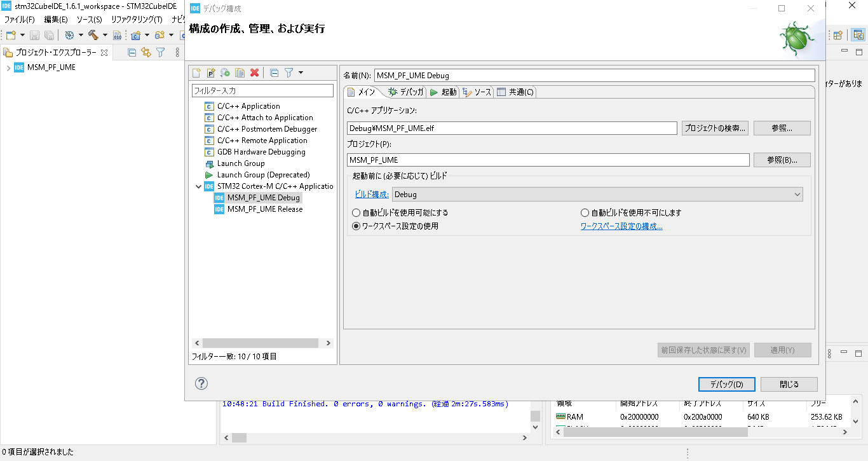868x461 pixels.
Task: Delete selected launch configuration with red X
Action: pyautogui.click(x=254, y=73)
